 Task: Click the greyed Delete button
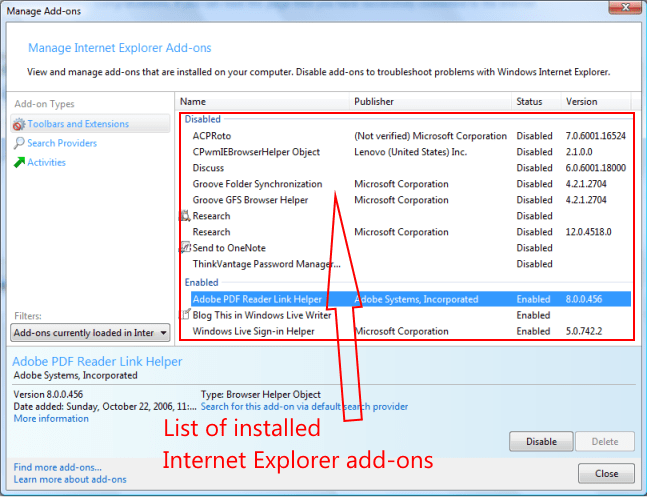(x=604, y=442)
